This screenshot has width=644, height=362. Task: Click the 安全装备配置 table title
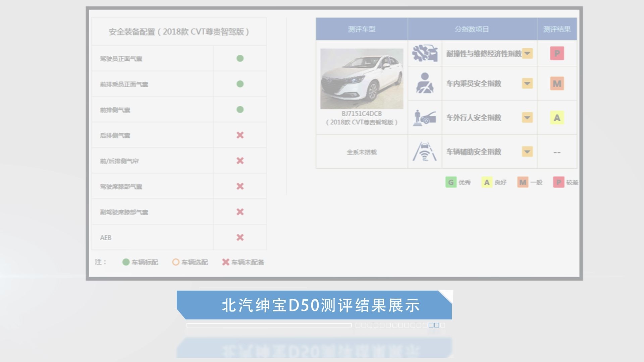click(x=179, y=32)
